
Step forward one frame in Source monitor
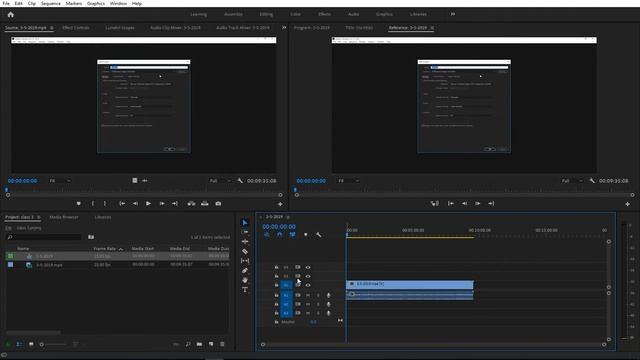(x=162, y=203)
